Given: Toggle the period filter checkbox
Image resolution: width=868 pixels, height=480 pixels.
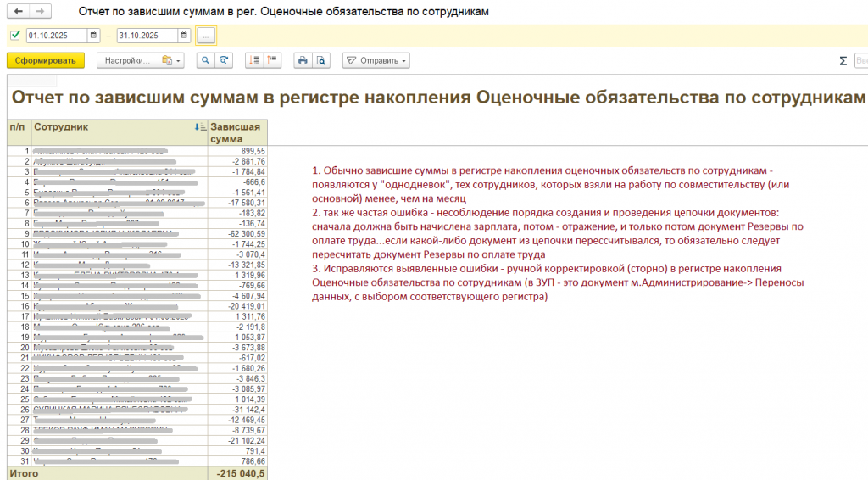Looking at the screenshot, I should (x=15, y=36).
